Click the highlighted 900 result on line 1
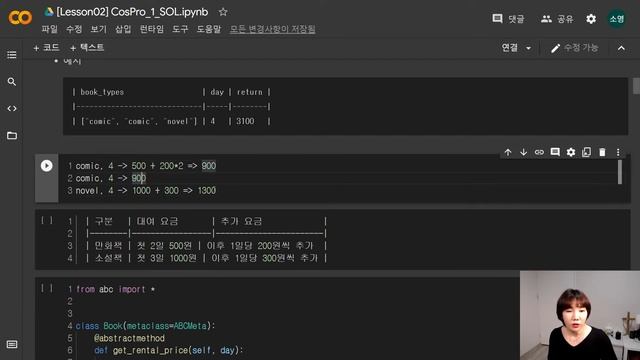The image size is (640, 360). click(209, 166)
